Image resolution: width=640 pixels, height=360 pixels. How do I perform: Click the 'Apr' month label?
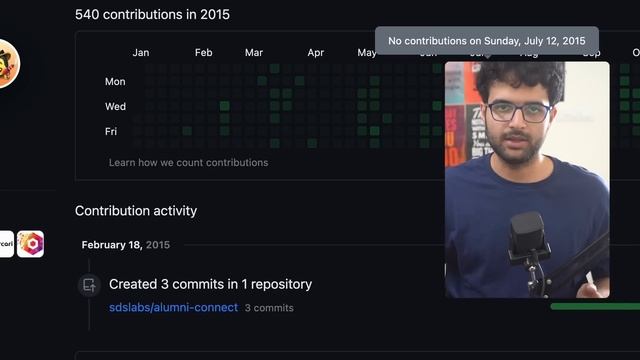(x=316, y=53)
